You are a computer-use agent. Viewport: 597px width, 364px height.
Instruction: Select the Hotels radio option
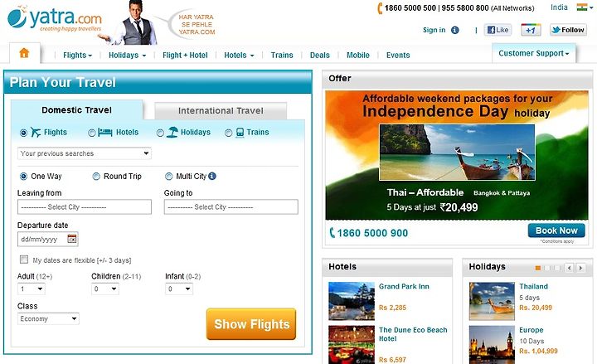tap(92, 133)
